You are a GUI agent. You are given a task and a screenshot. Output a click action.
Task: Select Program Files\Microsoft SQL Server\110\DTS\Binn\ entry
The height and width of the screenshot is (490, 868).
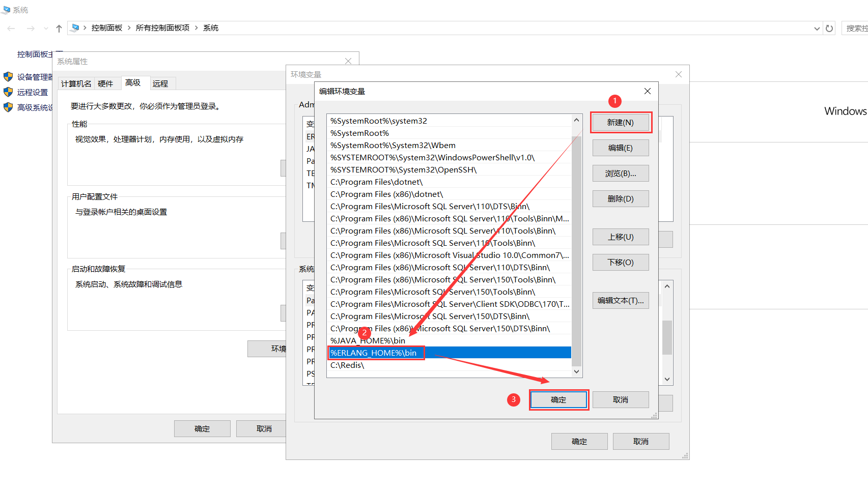pyautogui.click(x=449, y=207)
